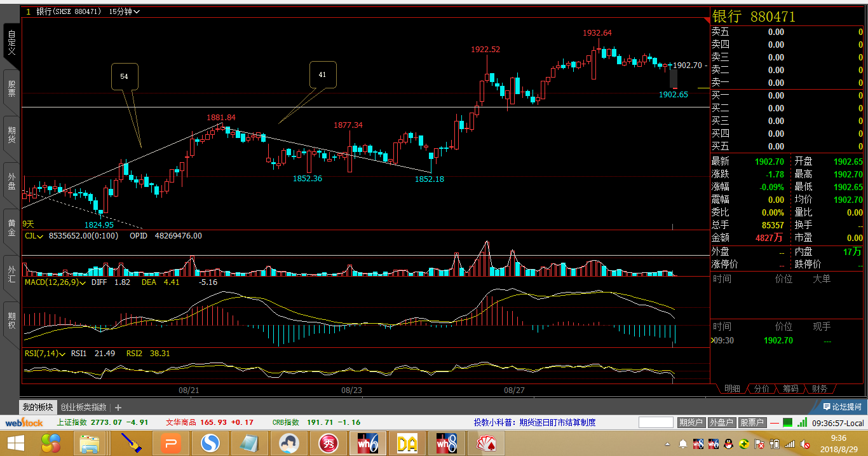The width and height of the screenshot is (868, 456).
Task: Select the callout annotation labeled 54
Action: [124, 76]
